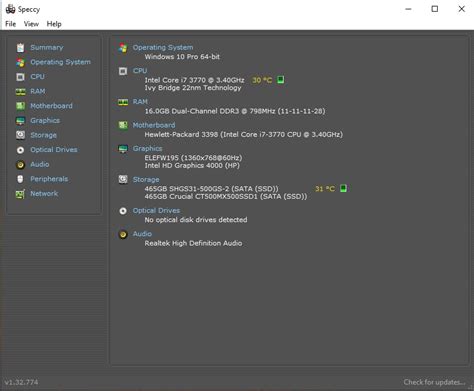Select Network in the sidebar

(44, 193)
